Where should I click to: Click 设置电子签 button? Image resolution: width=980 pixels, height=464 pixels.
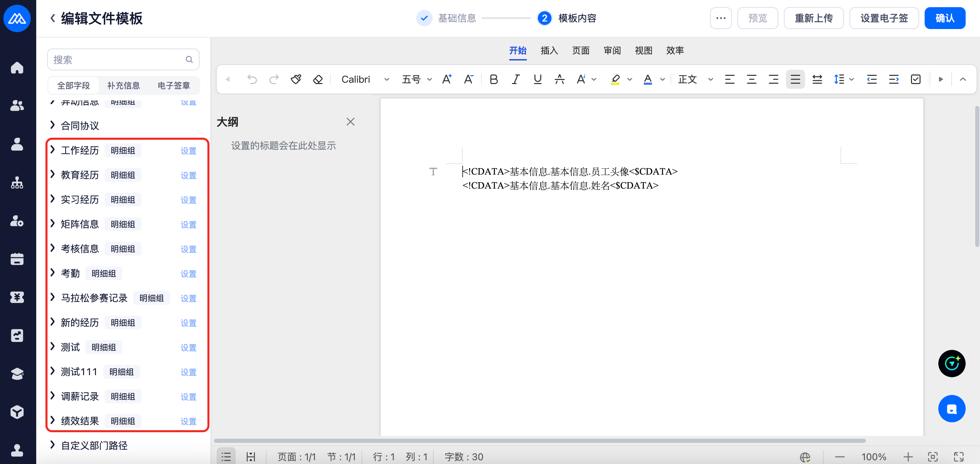(x=884, y=18)
